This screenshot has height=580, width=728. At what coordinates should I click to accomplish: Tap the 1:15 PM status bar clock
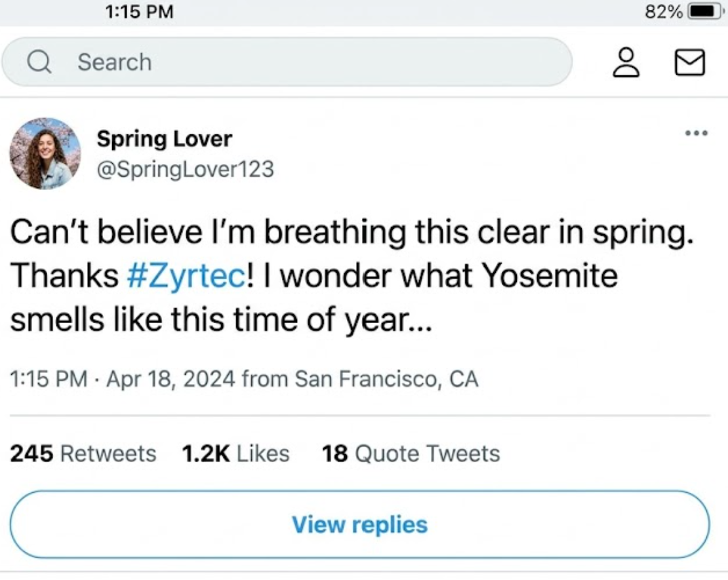(139, 11)
